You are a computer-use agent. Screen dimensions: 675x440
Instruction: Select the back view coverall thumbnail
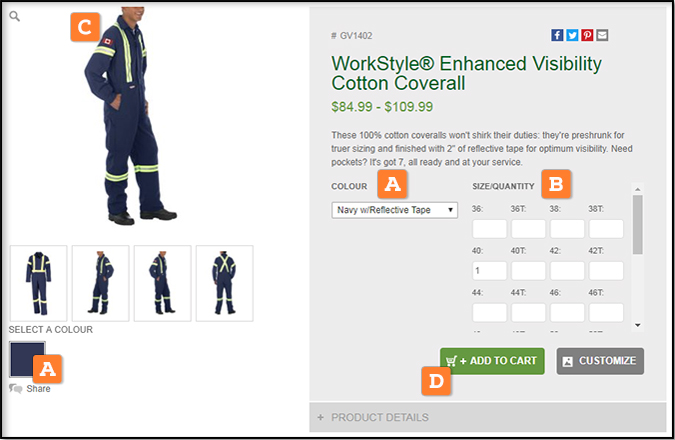pos(225,283)
